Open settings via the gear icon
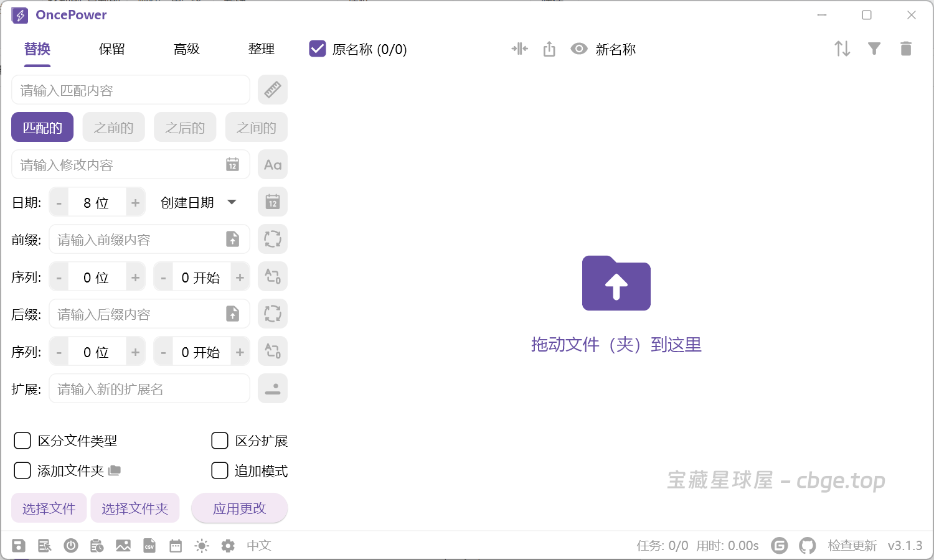Screen dimensions: 934x560 pyautogui.click(x=228, y=546)
